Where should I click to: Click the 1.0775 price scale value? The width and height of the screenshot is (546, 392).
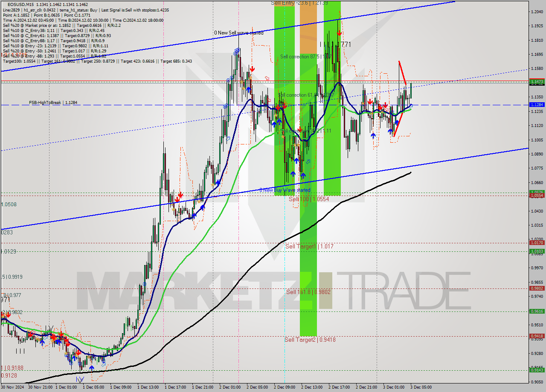tap(537, 168)
